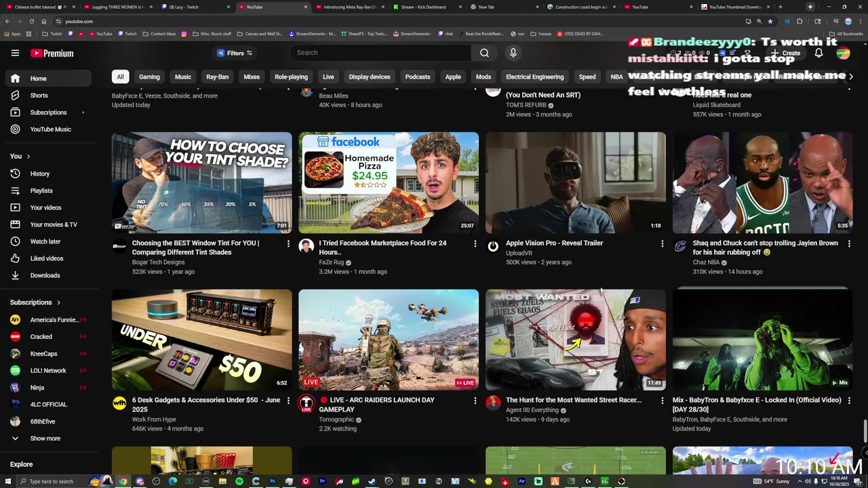The height and width of the screenshot is (488, 868).
Task: Open Liked videos
Action: tap(46, 258)
